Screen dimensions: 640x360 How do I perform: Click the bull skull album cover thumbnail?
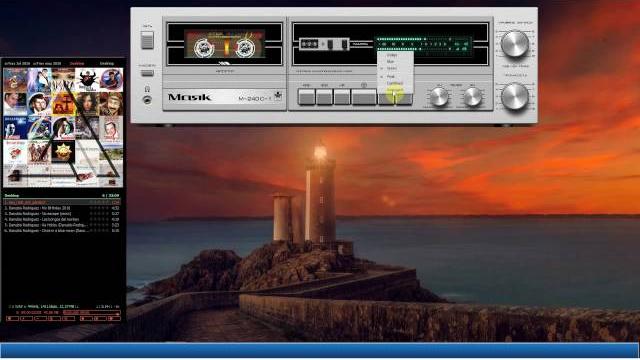pos(87,80)
